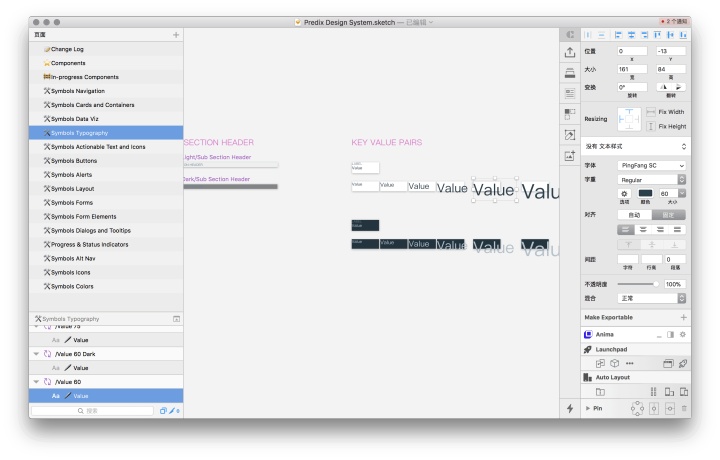Click Launchpad rocket icon on right

tap(683, 364)
